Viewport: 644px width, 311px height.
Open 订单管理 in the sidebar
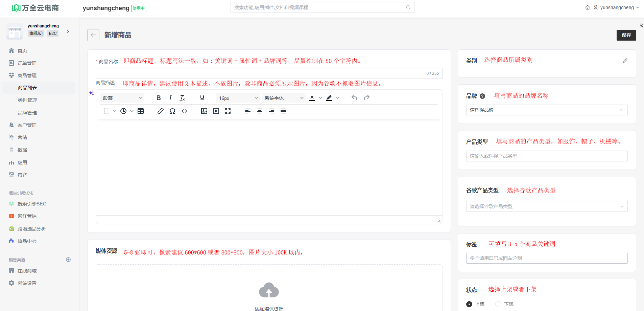(x=27, y=63)
